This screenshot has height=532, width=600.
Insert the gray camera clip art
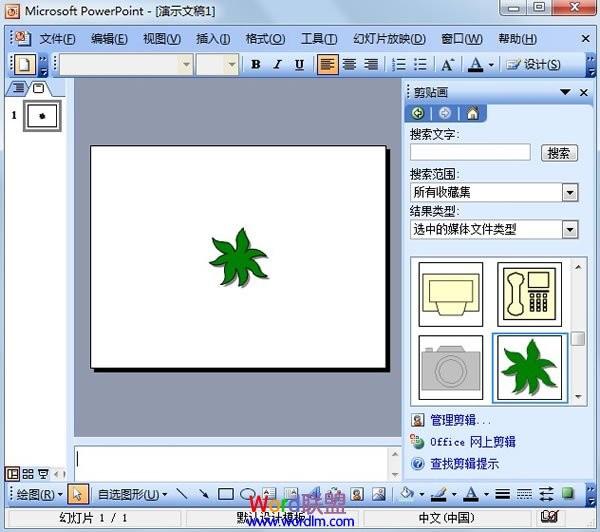[451, 367]
